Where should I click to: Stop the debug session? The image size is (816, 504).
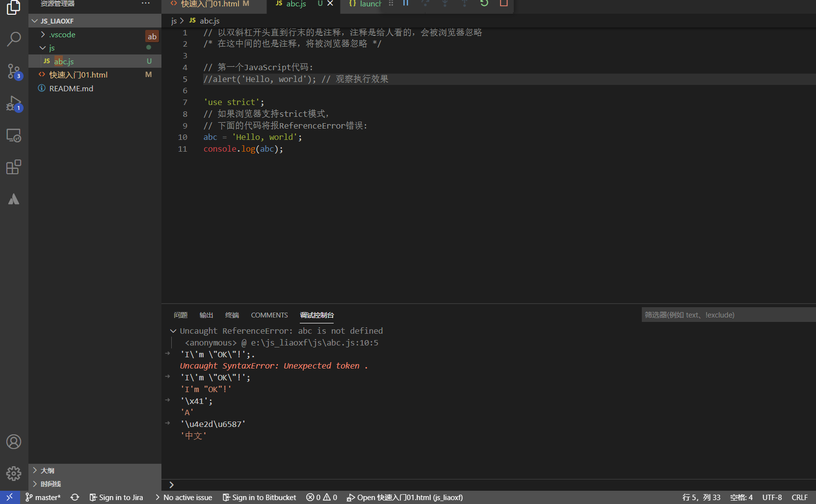click(x=503, y=3)
